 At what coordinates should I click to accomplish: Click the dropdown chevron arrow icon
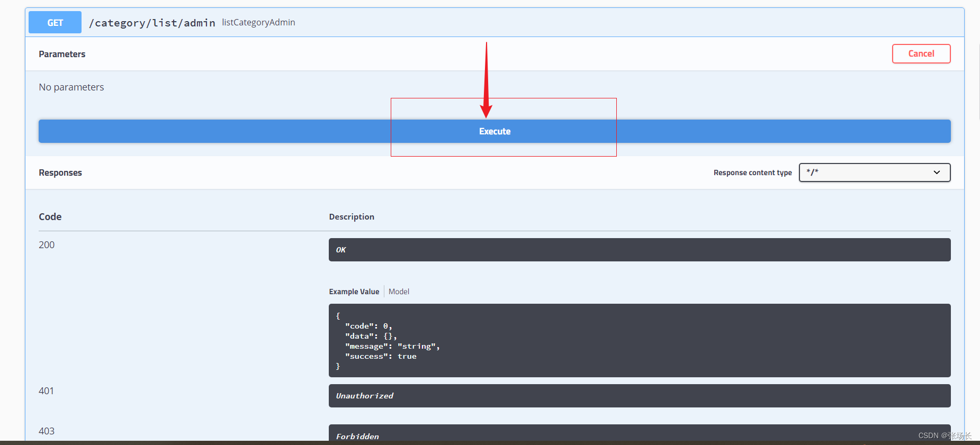click(937, 172)
